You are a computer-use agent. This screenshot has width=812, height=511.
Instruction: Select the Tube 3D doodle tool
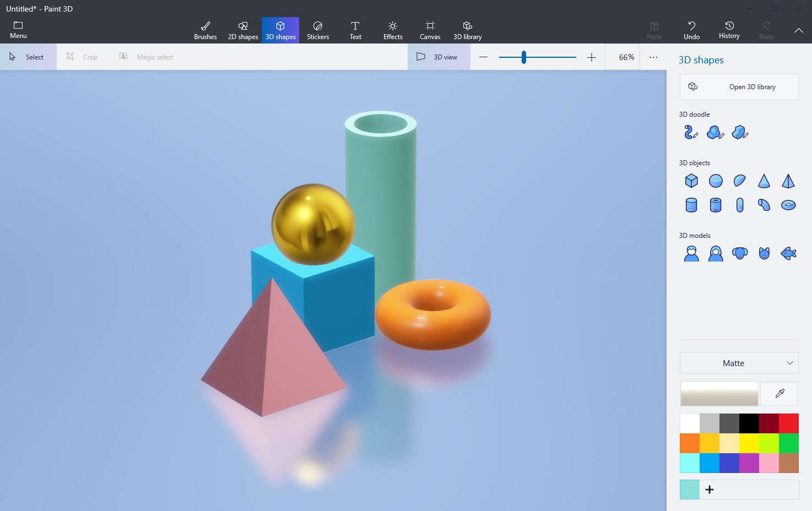(691, 132)
